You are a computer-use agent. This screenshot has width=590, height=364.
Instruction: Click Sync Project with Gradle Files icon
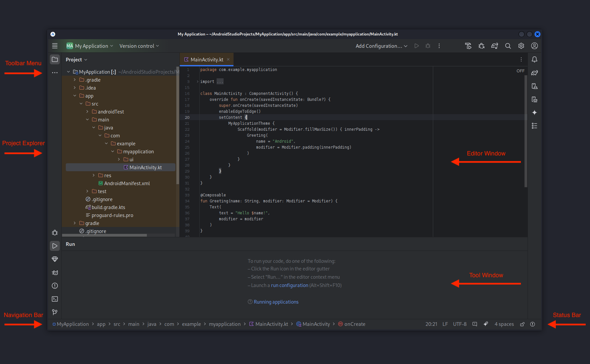(x=495, y=46)
